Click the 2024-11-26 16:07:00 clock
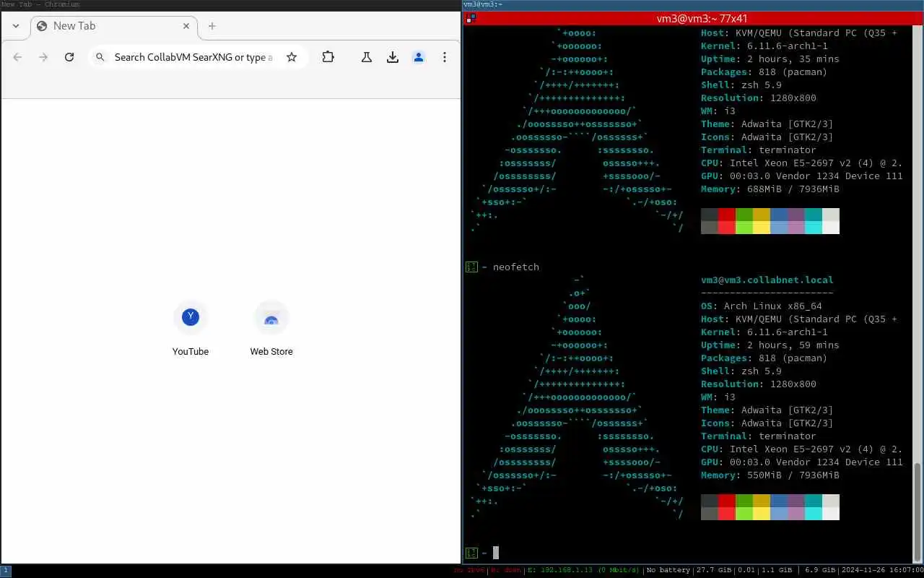924x578 pixels. 881,571
